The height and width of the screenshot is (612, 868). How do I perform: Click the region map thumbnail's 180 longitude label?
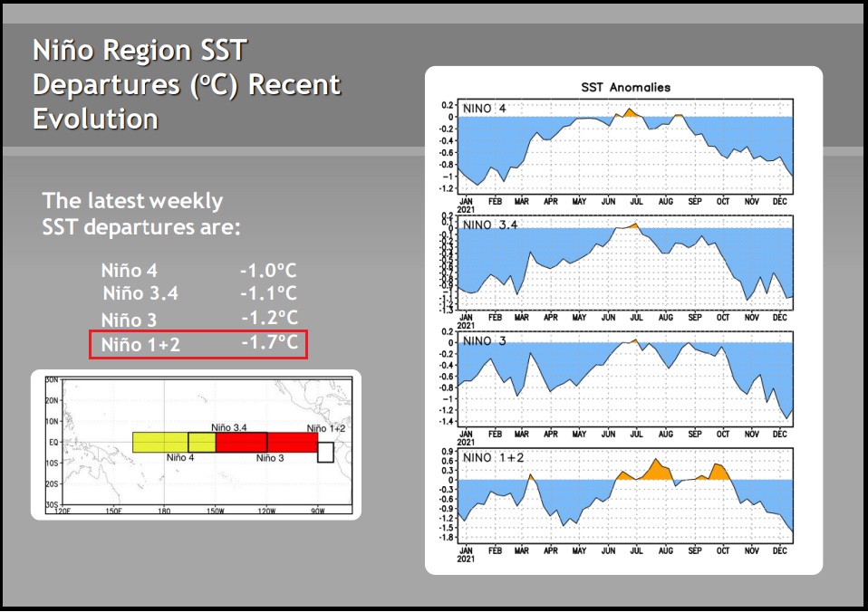click(x=164, y=511)
